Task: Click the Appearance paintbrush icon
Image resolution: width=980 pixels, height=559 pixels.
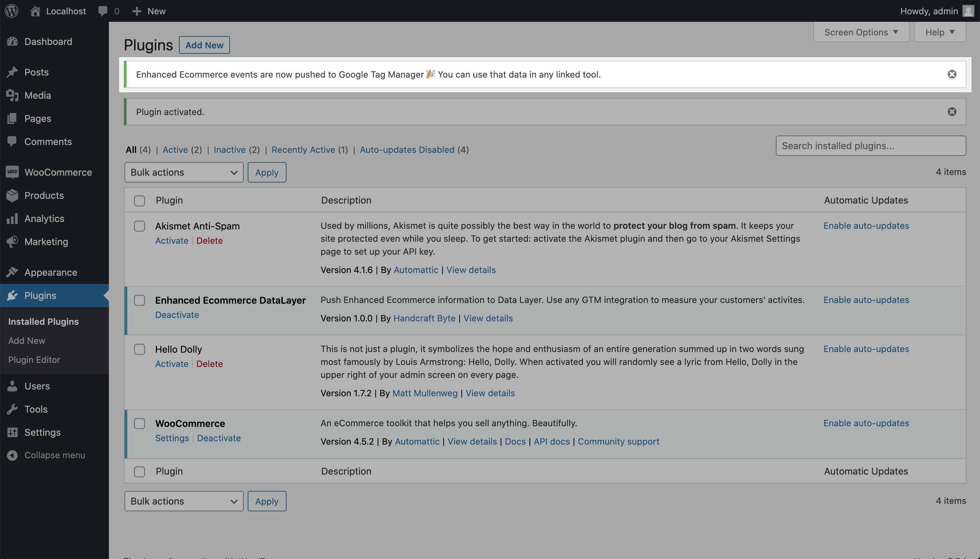Action: 12,272
